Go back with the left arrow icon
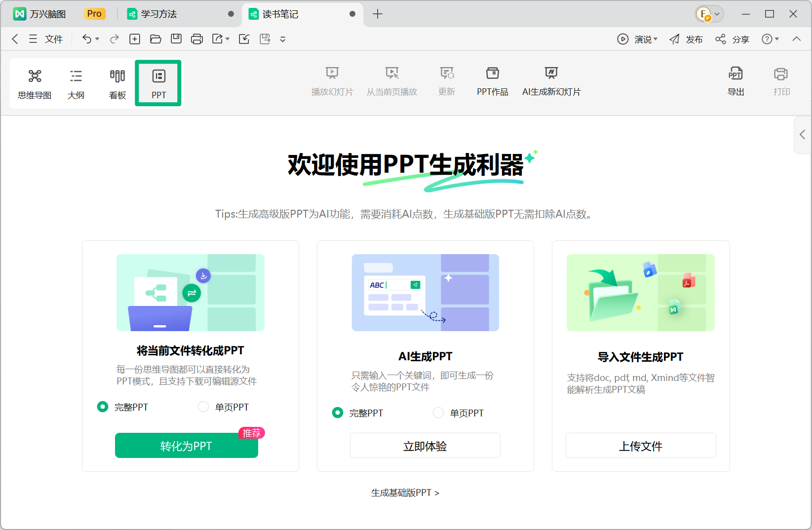 click(x=15, y=39)
